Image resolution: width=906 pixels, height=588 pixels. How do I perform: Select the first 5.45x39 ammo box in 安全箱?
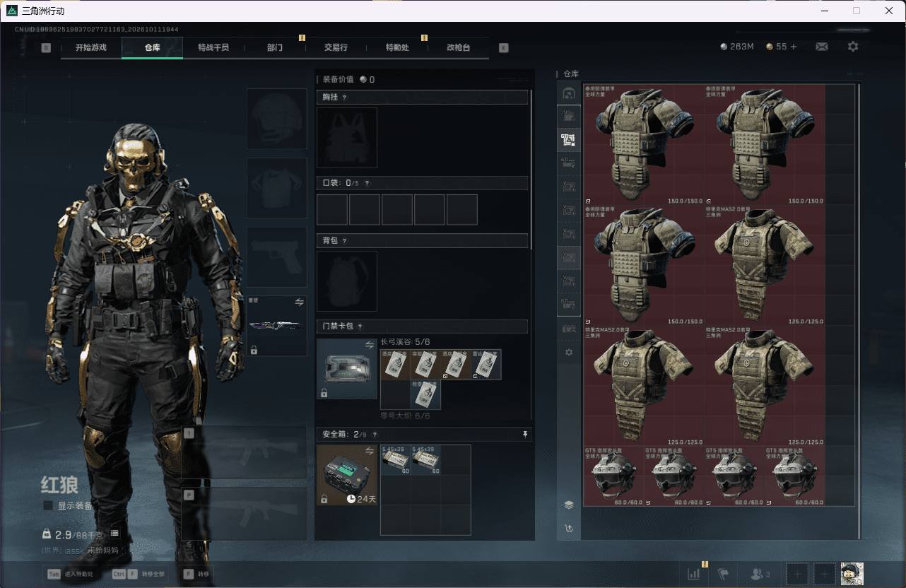click(x=396, y=459)
